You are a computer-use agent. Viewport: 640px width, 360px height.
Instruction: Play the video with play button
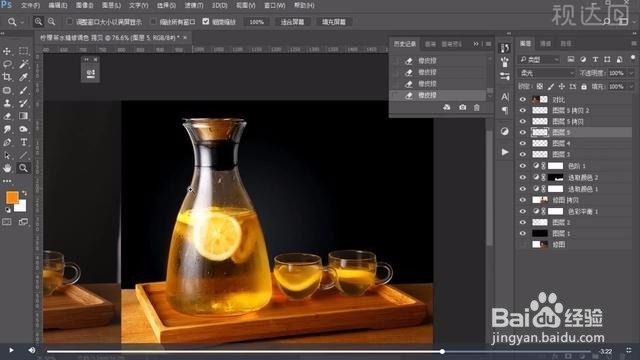click(x=11, y=350)
